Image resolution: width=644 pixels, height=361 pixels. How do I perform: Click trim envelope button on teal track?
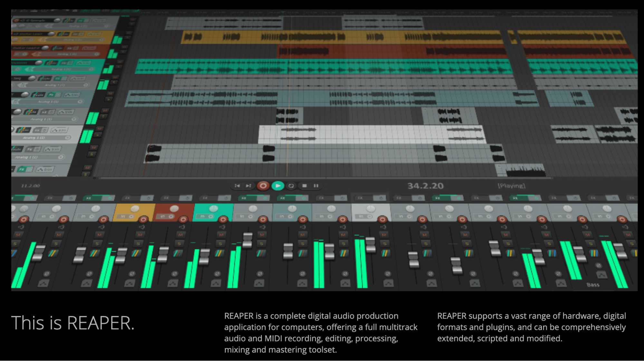[x=83, y=63]
